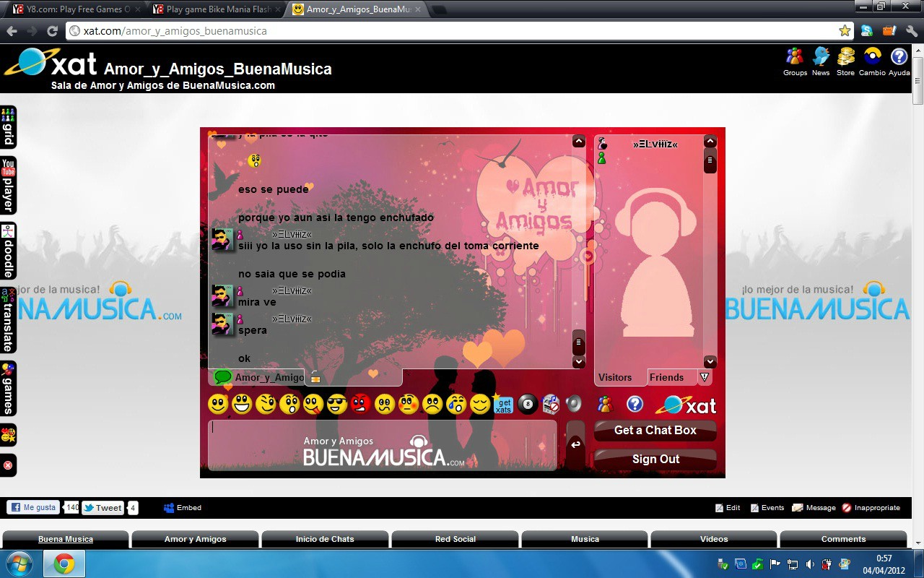Click the Sign Out button

click(655, 459)
